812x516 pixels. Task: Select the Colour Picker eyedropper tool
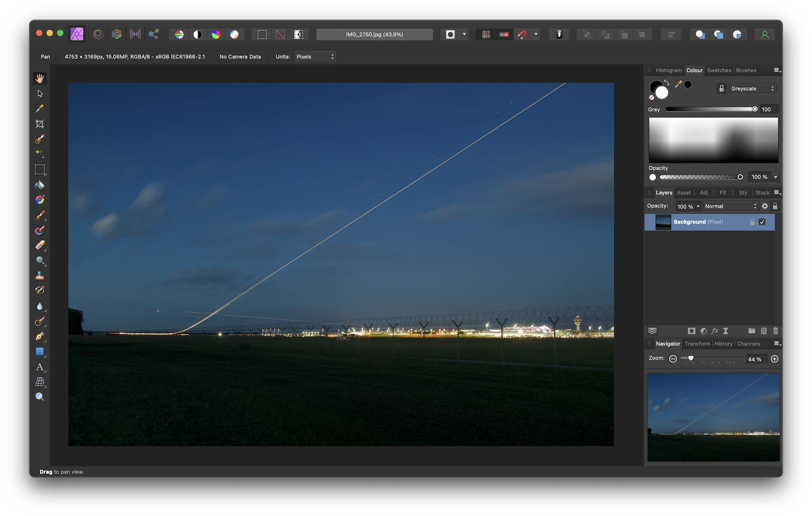pos(40,109)
